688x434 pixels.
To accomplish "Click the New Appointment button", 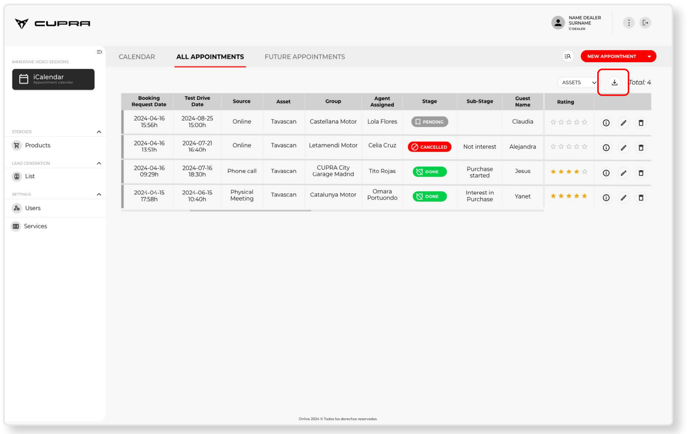I will pos(612,57).
